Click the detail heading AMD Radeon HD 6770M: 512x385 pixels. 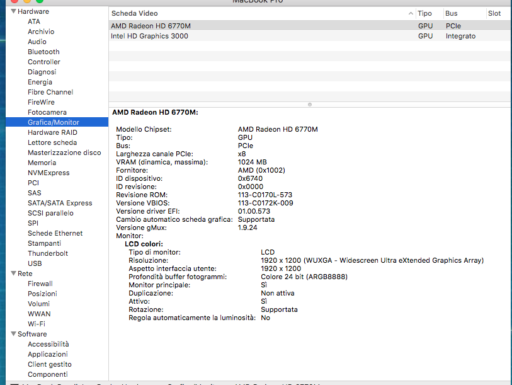coord(155,112)
